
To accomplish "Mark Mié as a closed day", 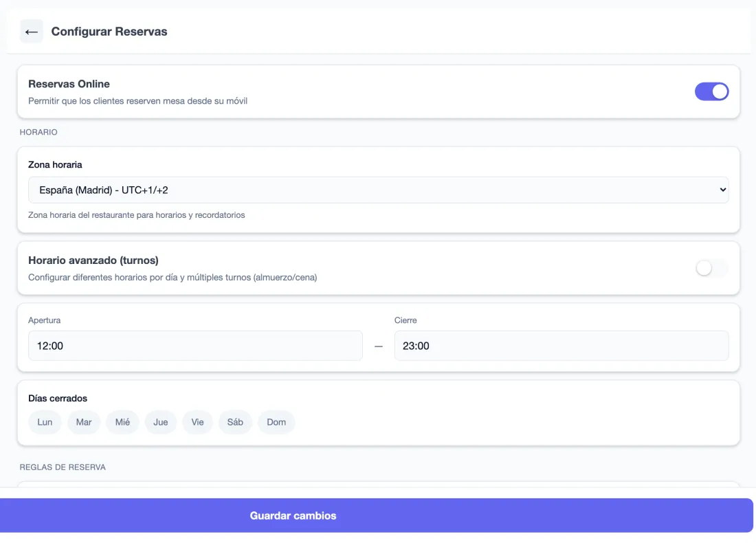I will tap(122, 423).
